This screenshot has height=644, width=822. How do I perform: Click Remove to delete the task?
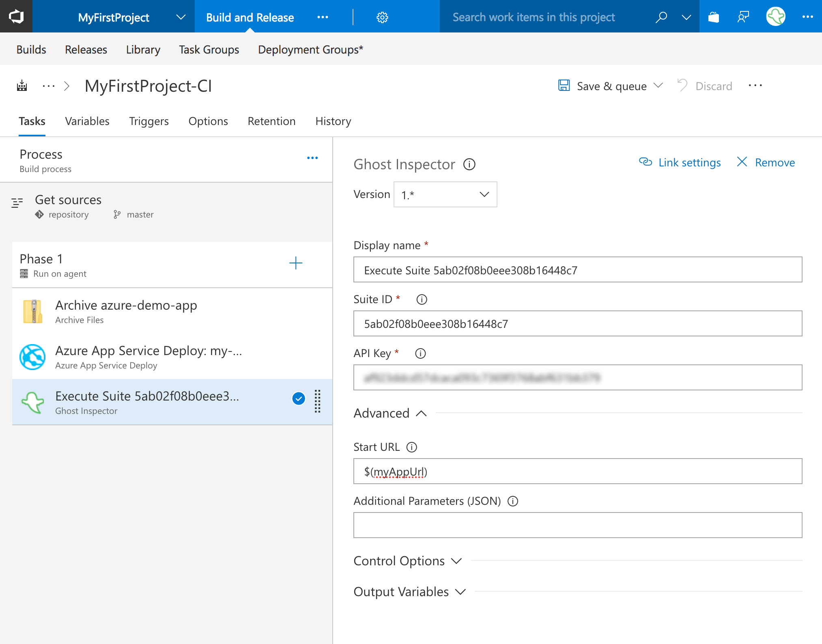(x=766, y=162)
